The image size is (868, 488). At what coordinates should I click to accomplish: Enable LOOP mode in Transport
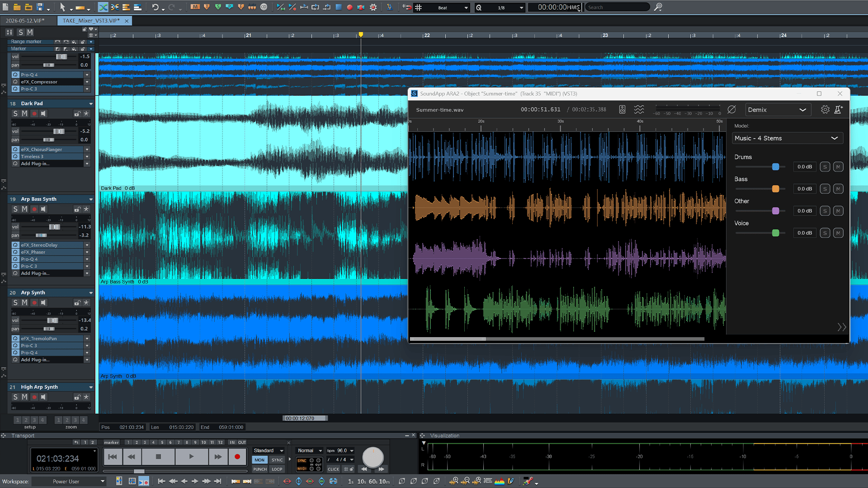pos(277,469)
